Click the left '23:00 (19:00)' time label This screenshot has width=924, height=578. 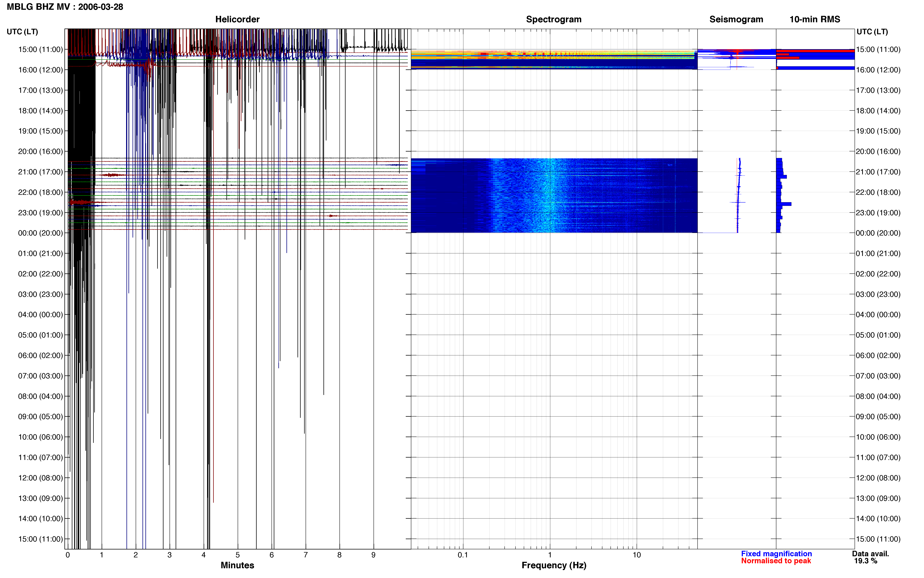pyautogui.click(x=41, y=212)
